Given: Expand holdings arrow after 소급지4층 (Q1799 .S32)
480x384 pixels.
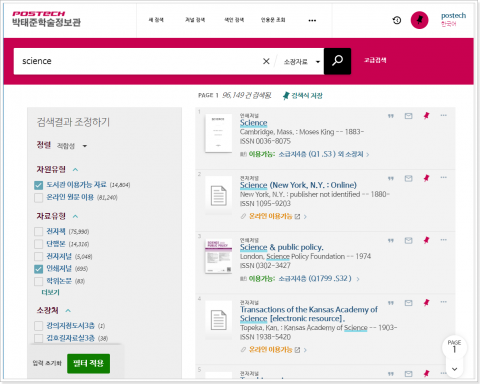Looking at the screenshot, I should [358, 279].
